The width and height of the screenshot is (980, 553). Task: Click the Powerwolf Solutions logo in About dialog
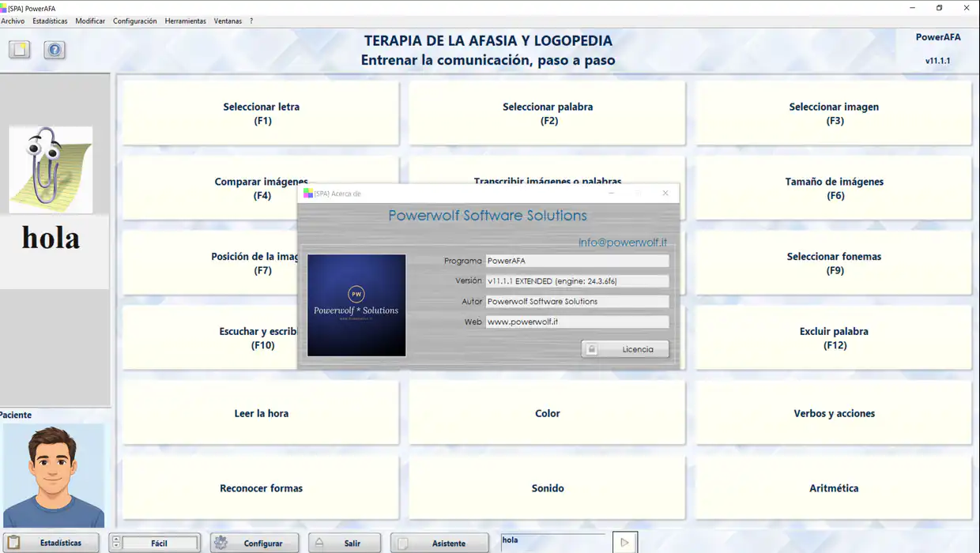pos(356,305)
